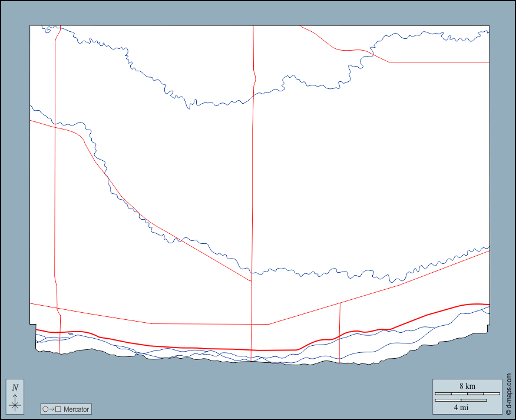Open the d-maps.com vertical credit text
Image resolution: width=516 pixels, height=420 pixels.
(x=508, y=388)
